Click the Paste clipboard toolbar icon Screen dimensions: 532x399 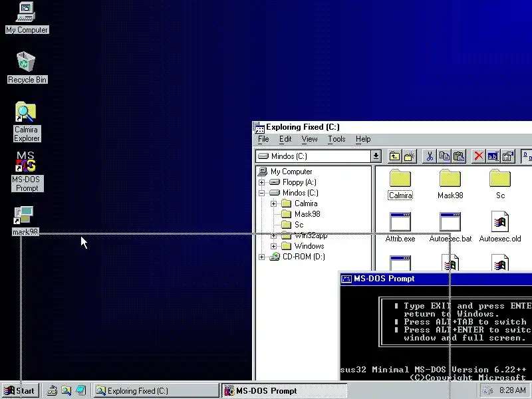[459, 156]
